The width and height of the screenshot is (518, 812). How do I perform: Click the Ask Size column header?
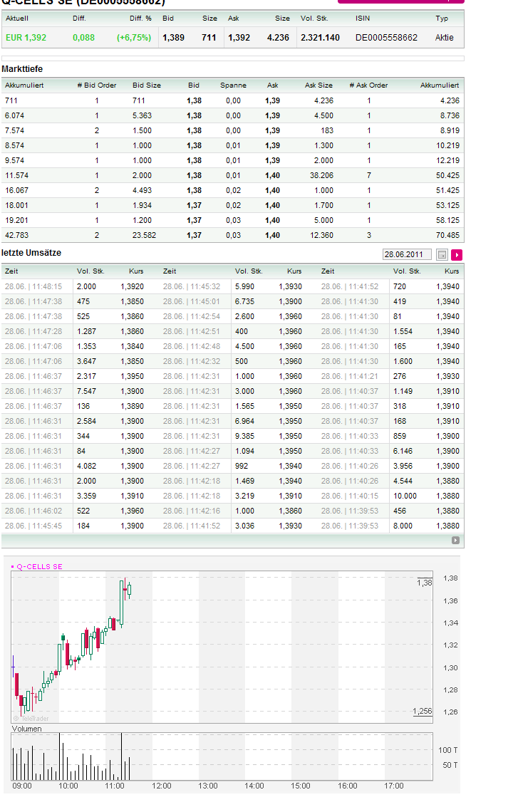coord(318,85)
